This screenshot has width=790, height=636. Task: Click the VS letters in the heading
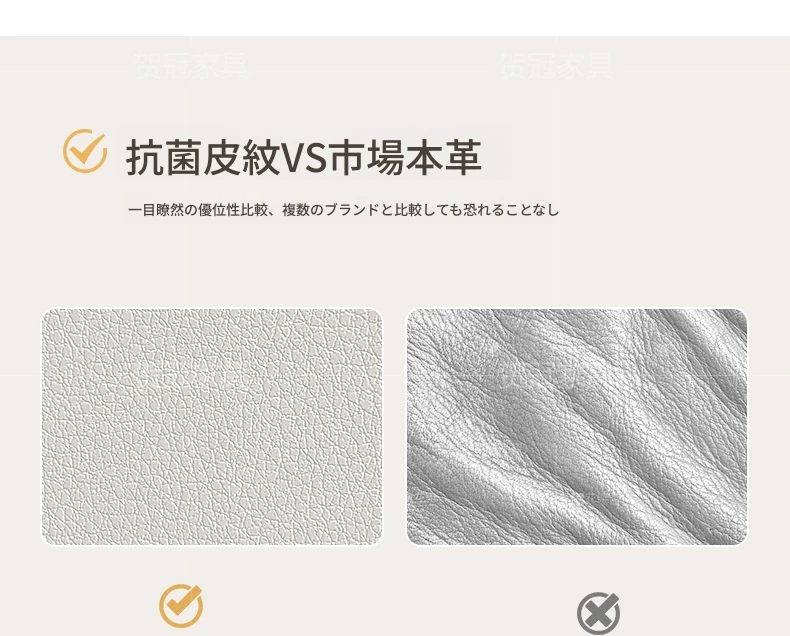303,158
